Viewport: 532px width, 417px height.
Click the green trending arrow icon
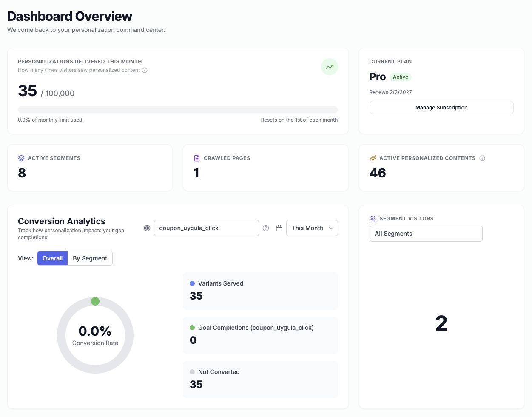[330, 67]
